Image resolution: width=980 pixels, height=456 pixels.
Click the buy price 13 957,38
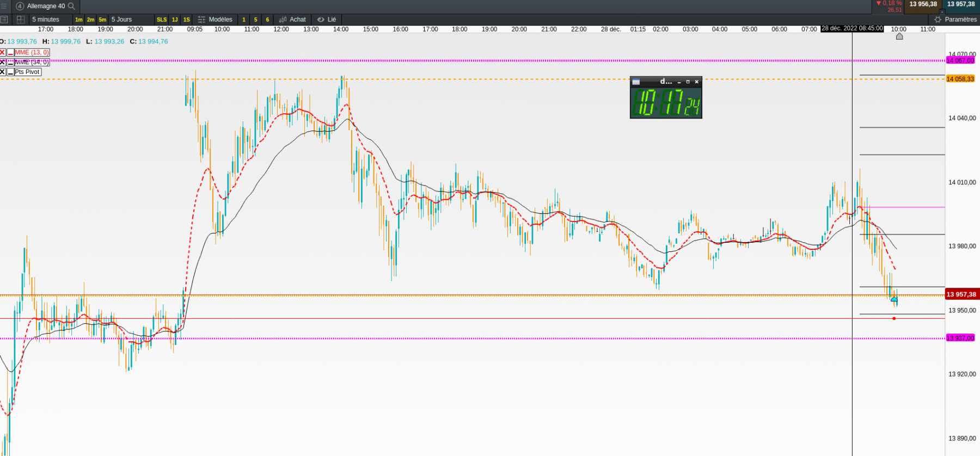pyautogui.click(x=961, y=4)
